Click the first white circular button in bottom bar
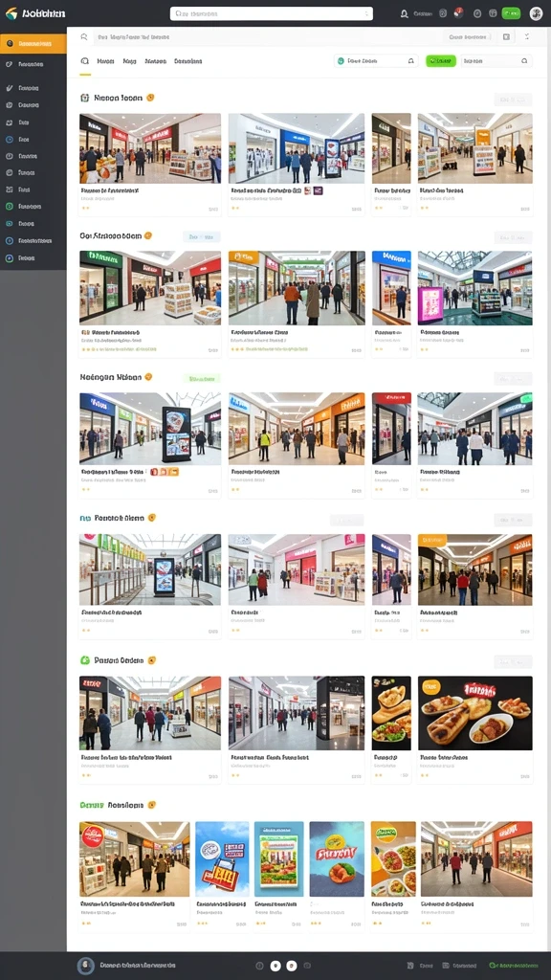 pyautogui.click(x=275, y=966)
